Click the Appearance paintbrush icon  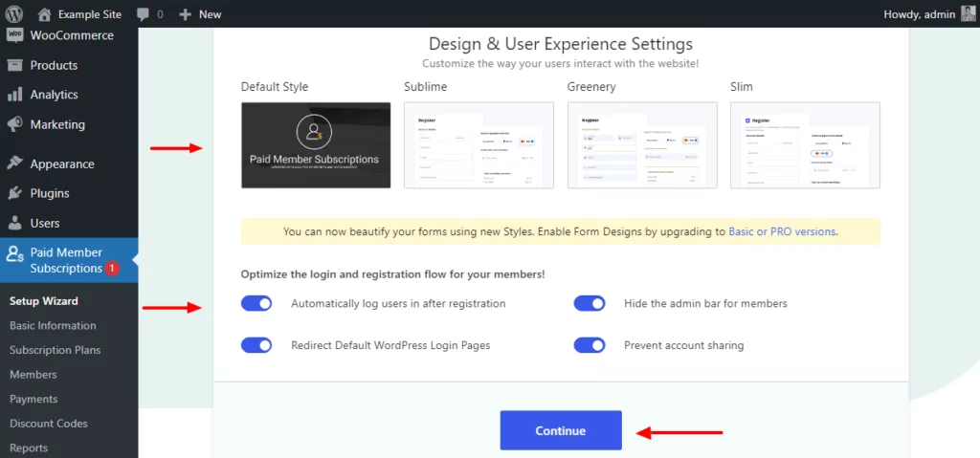(14, 164)
